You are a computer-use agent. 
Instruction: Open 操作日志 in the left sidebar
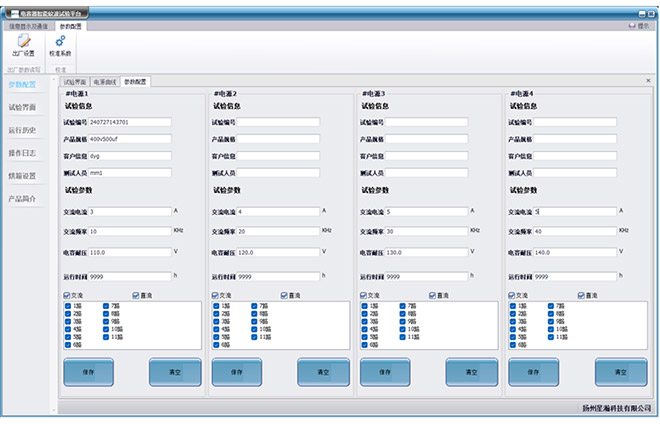(x=22, y=153)
